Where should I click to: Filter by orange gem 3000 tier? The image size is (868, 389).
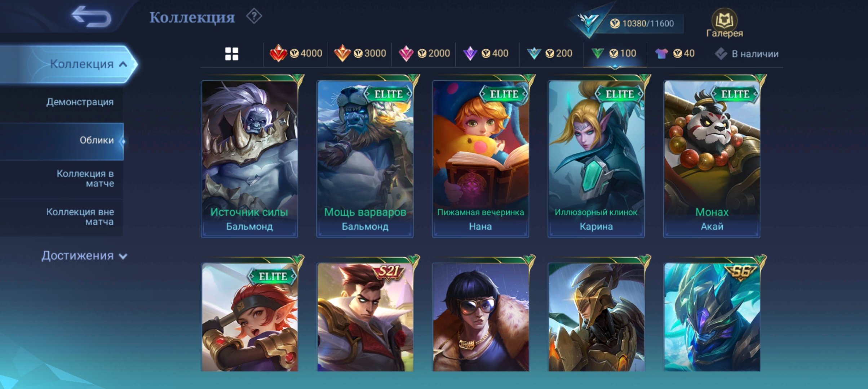pos(360,54)
